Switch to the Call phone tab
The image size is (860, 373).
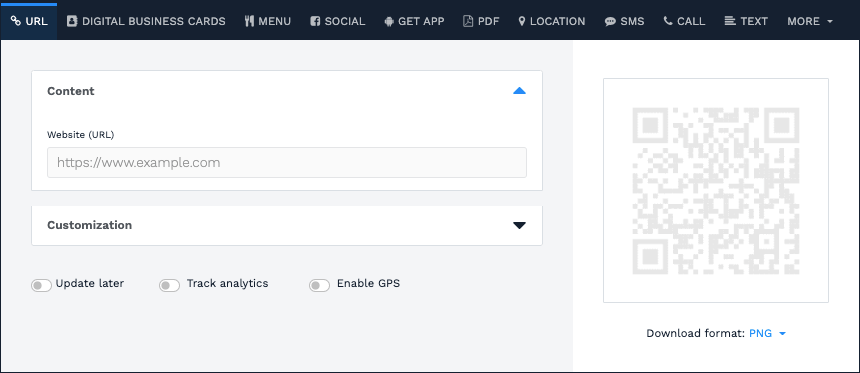pyautogui.click(x=684, y=21)
